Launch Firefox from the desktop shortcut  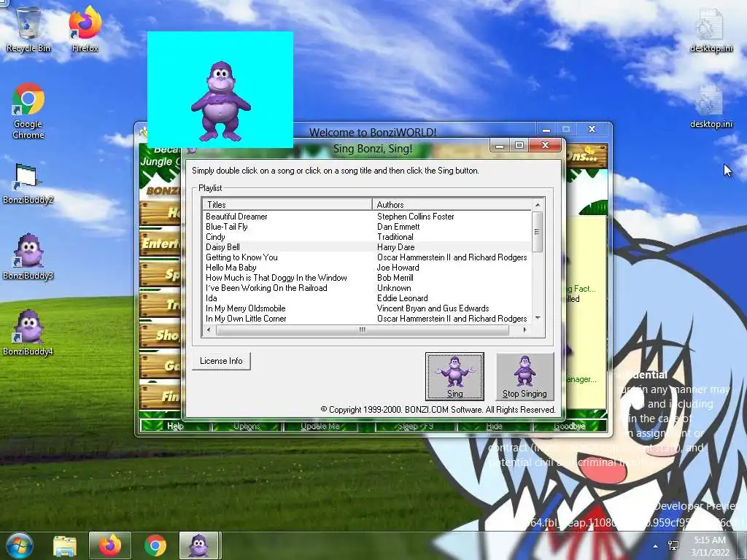tap(85, 29)
